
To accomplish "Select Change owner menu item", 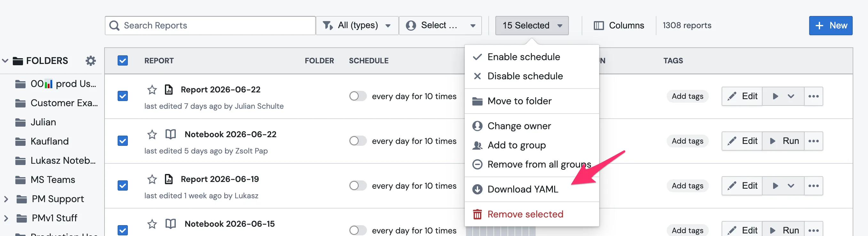I will pyautogui.click(x=532, y=126).
